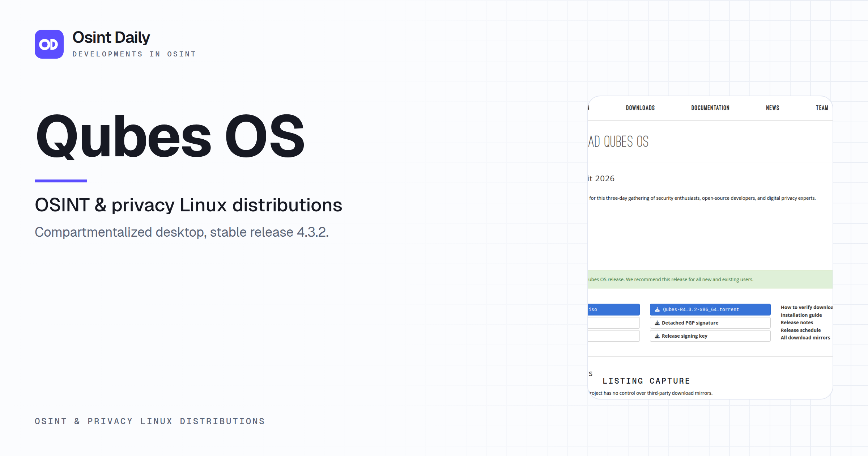Click download icon beside Detached PGP signature
868x456 pixels.
coord(657,323)
